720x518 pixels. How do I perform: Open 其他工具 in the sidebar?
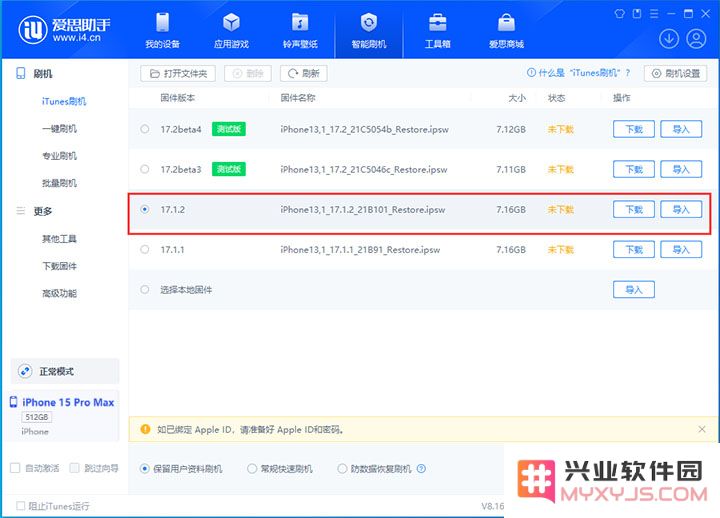point(59,239)
